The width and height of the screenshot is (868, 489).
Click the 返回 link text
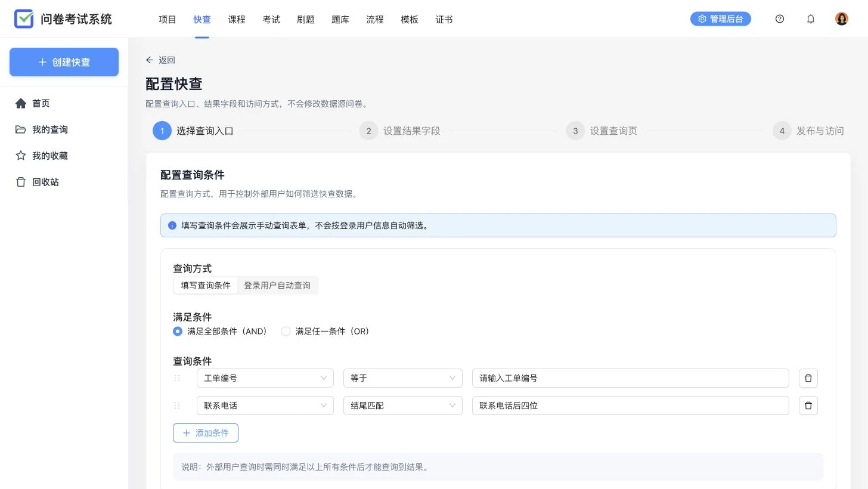(x=167, y=60)
